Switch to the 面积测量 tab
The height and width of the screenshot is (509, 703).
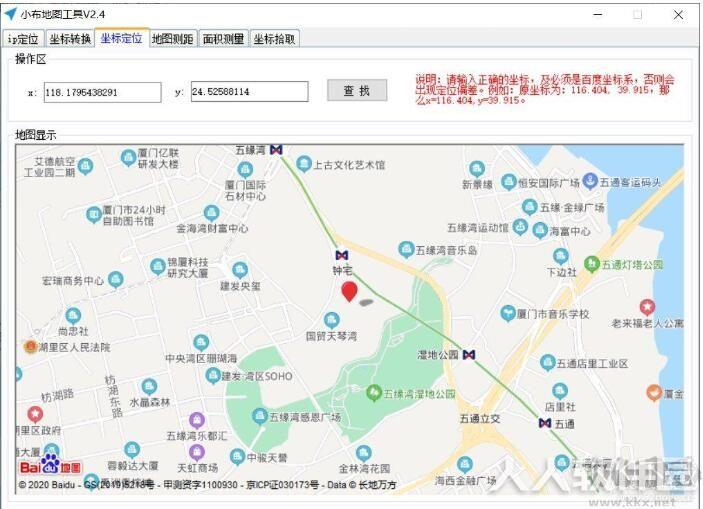[223, 39]
